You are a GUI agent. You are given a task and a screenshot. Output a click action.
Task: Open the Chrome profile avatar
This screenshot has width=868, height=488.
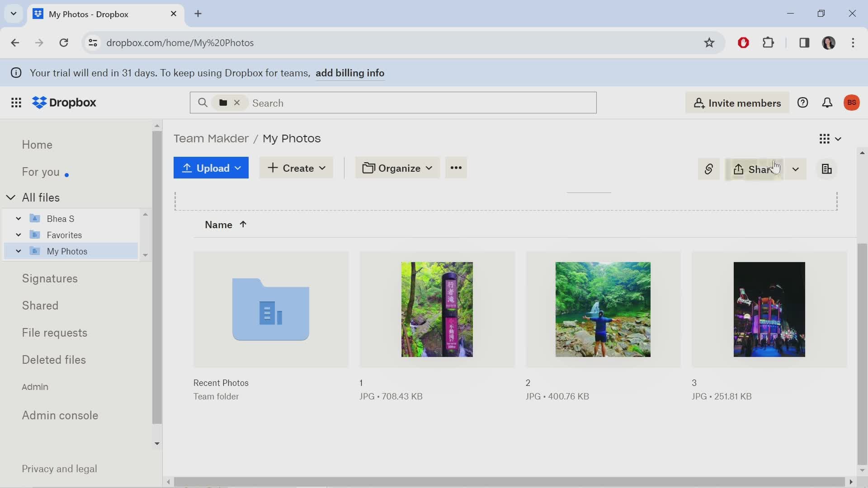(829, 43)
